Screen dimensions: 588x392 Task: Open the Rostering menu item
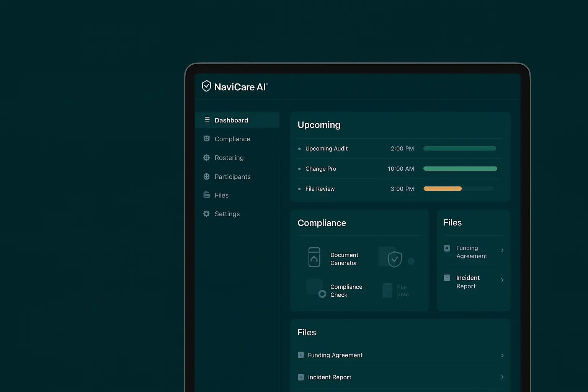click(x=229, y=158)
